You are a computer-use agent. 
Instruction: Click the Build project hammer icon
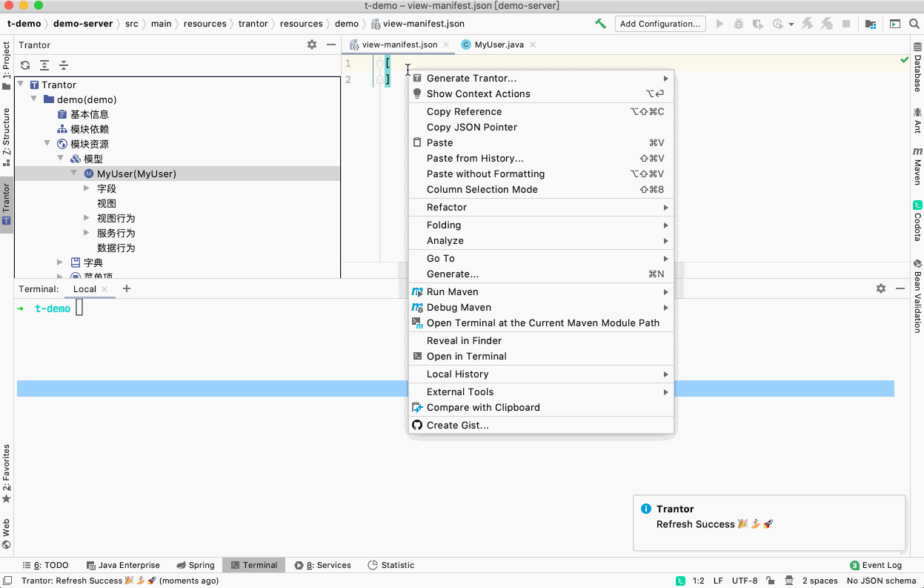(x=600, y=24)
